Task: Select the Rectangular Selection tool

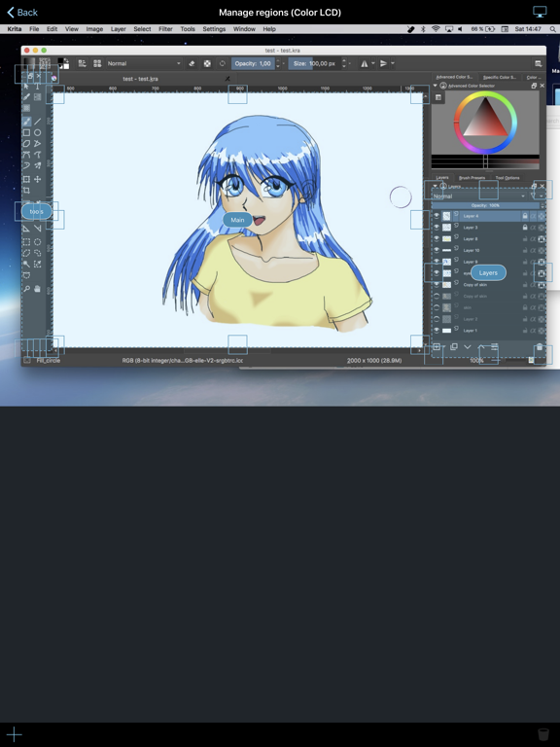Action: (26, 242)
